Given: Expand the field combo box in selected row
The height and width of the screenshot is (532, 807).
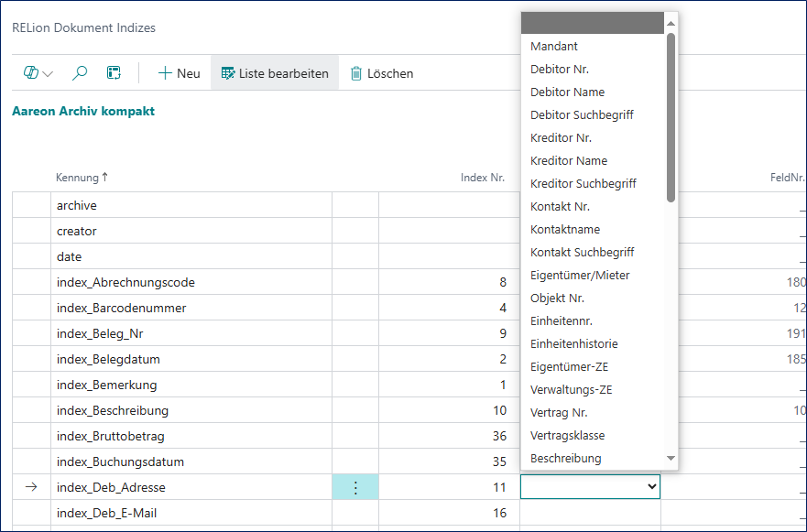Looking at the screenshot, I should [x=652, y=487].
